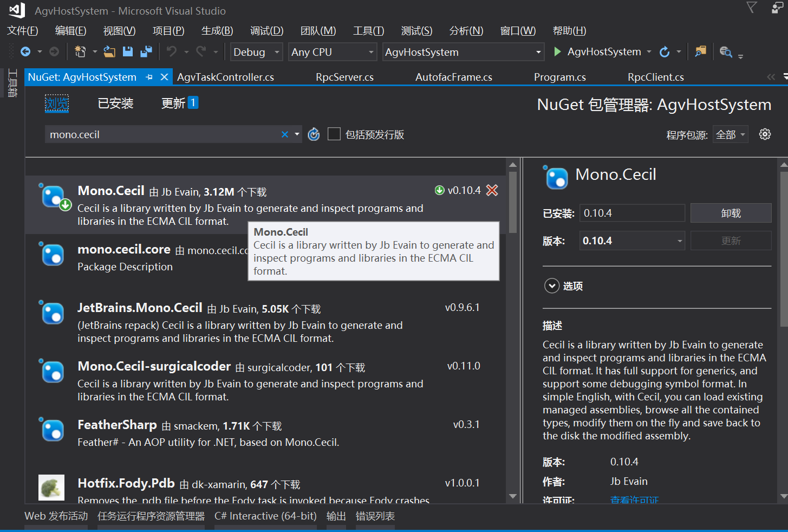
Task: Click the Mono.Cecil package icon in list
Action: (54, 197)
